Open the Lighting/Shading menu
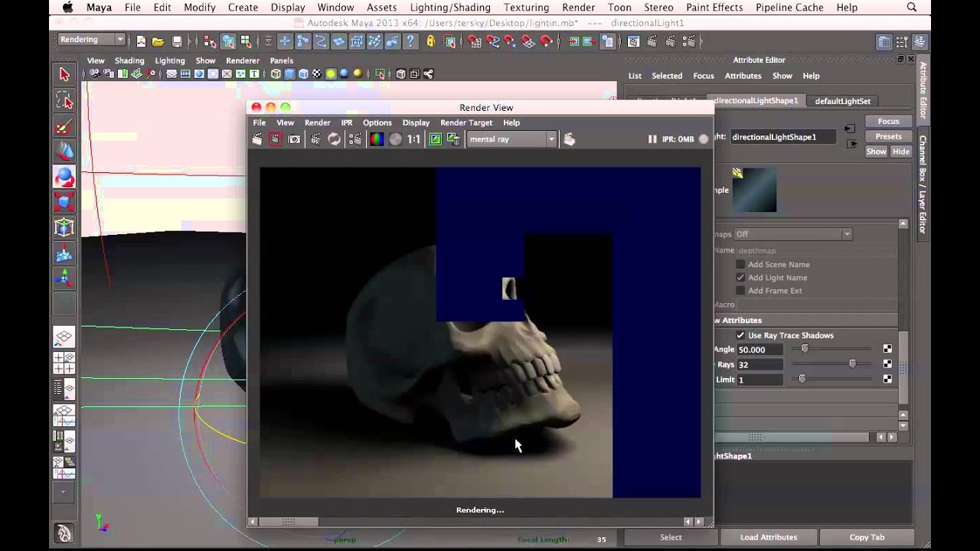 point(450,8)
